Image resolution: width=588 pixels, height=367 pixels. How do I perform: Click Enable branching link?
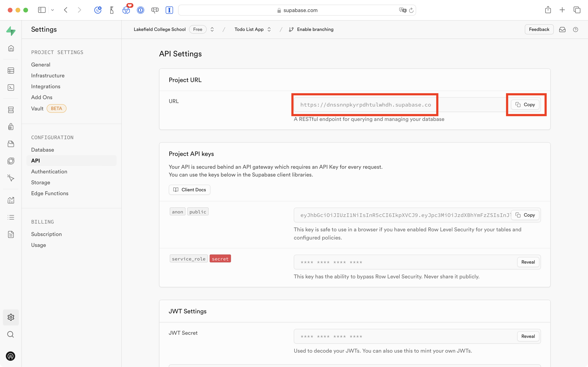315,29
